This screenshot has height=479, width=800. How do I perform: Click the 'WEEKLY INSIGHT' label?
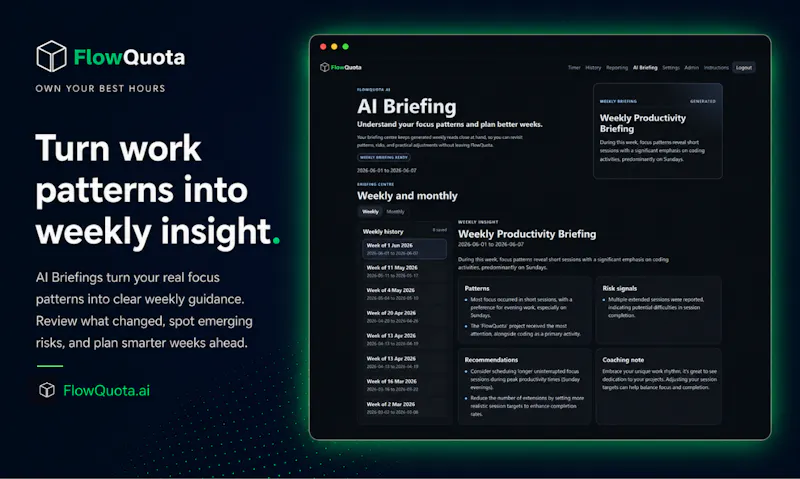tap(478, 222)
